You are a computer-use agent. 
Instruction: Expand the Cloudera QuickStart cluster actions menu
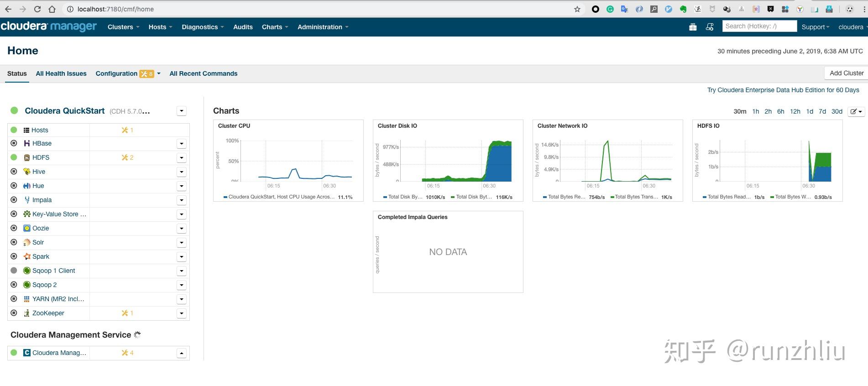(182, 111)
